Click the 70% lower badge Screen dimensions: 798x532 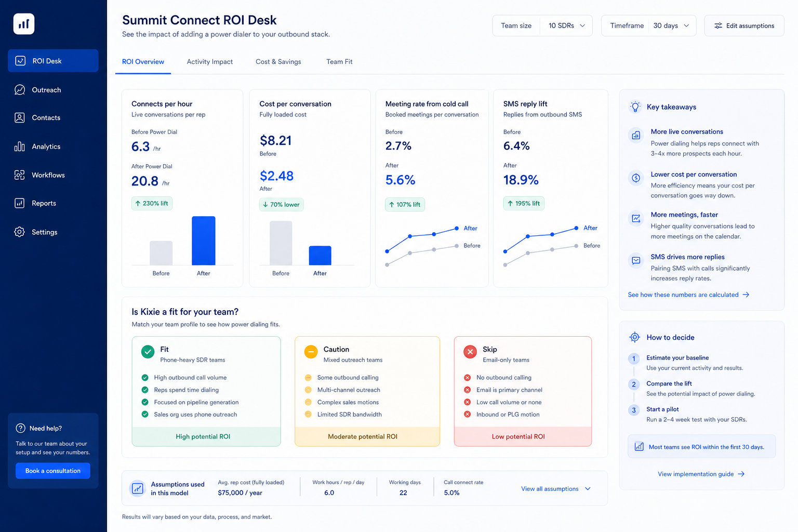pyautogui.click(x=282, y=204)
